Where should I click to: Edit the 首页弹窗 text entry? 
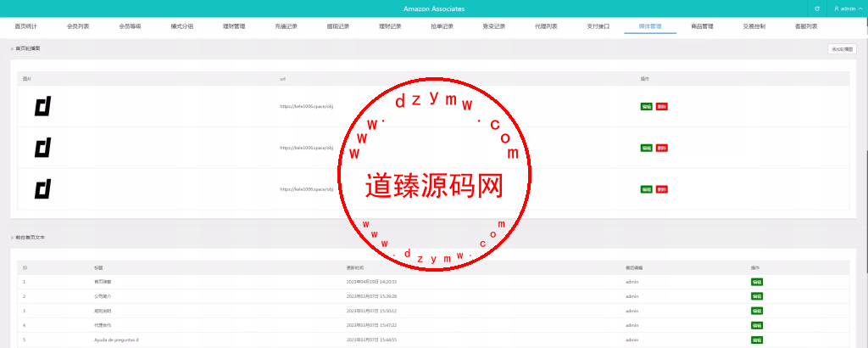pos(757,282)
